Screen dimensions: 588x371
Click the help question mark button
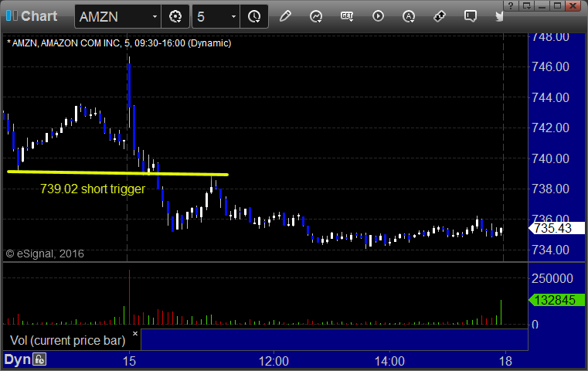[x=511, y=5]
